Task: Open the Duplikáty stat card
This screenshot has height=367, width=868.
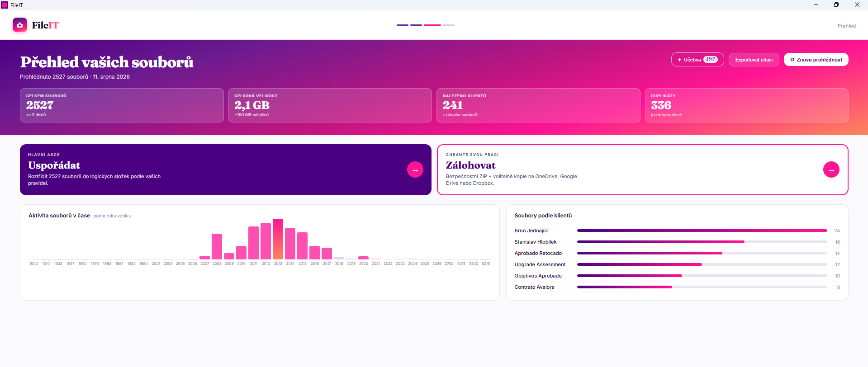Action: 747,105
